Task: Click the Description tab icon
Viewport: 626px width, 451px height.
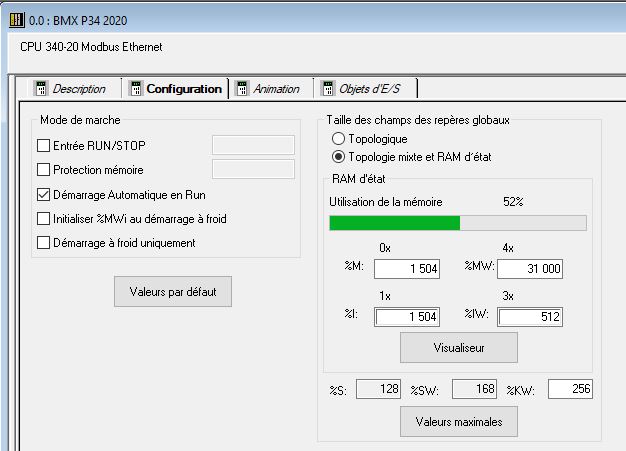Action: point(41,89)
